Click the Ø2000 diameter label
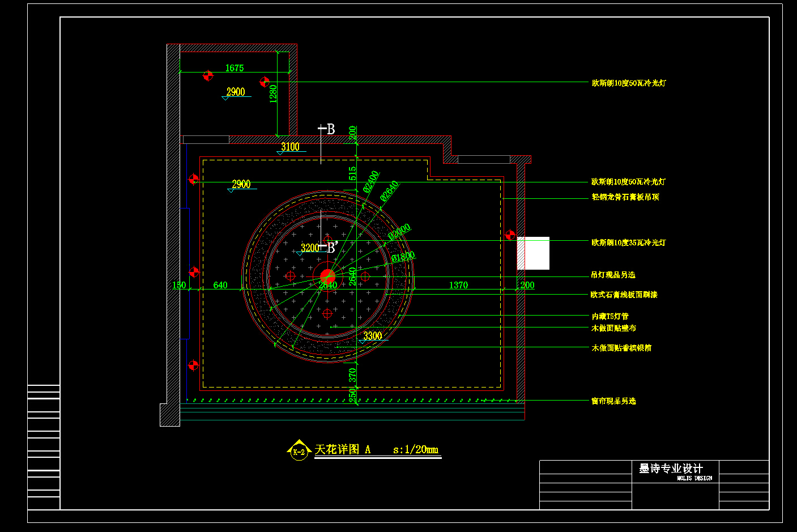797x532 pixels. point(399,232)
